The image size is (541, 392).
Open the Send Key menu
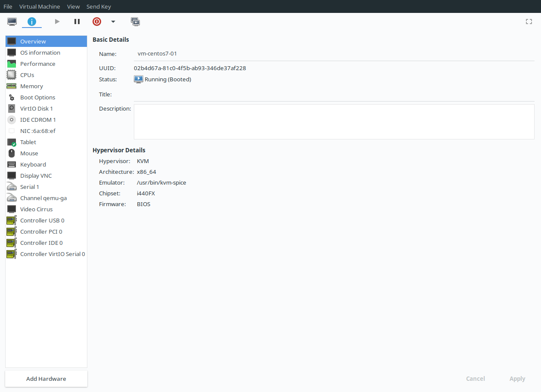99,6
